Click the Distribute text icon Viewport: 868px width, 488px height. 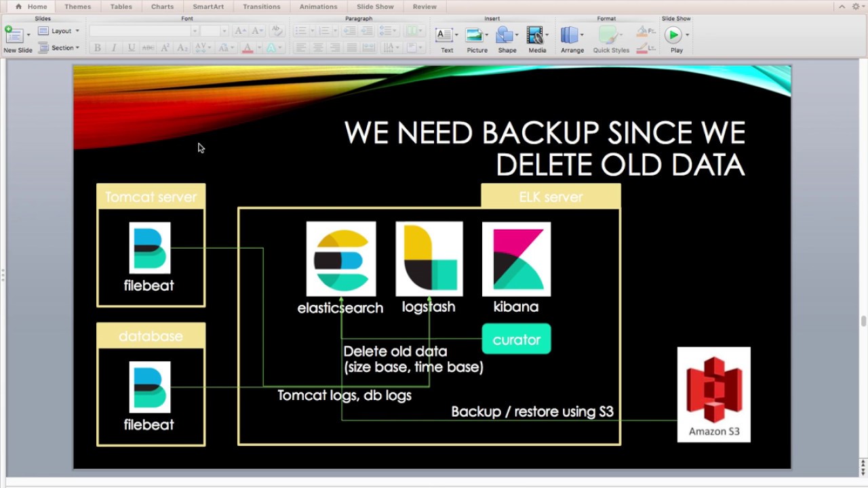point(368,47)
